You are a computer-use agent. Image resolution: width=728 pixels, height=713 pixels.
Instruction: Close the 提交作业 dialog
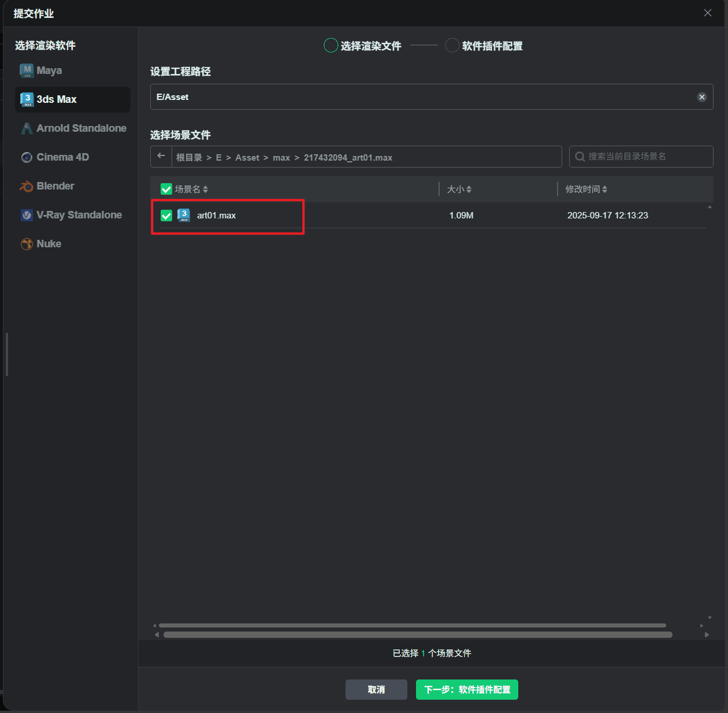708,13
